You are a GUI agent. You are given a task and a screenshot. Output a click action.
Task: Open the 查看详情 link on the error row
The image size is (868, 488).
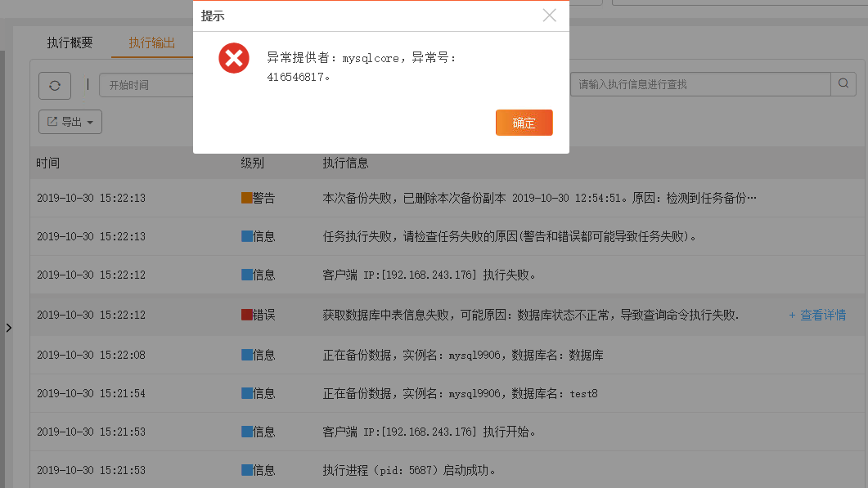[817, 315]
